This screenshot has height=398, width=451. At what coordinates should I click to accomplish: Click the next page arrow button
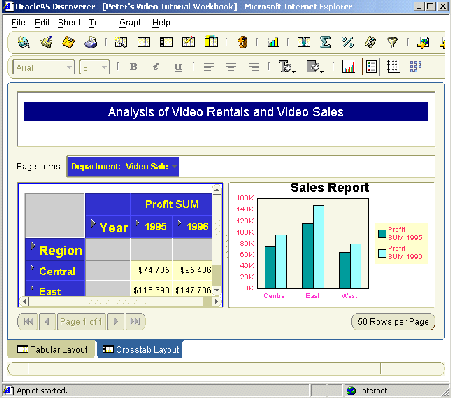tap(116, 322)
